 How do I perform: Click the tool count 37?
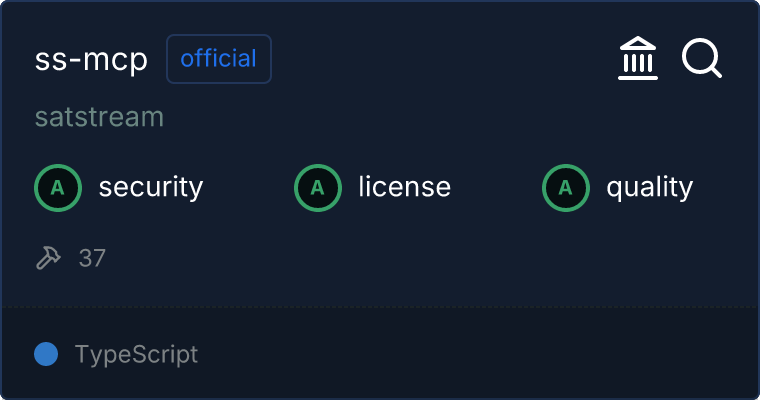92,258
